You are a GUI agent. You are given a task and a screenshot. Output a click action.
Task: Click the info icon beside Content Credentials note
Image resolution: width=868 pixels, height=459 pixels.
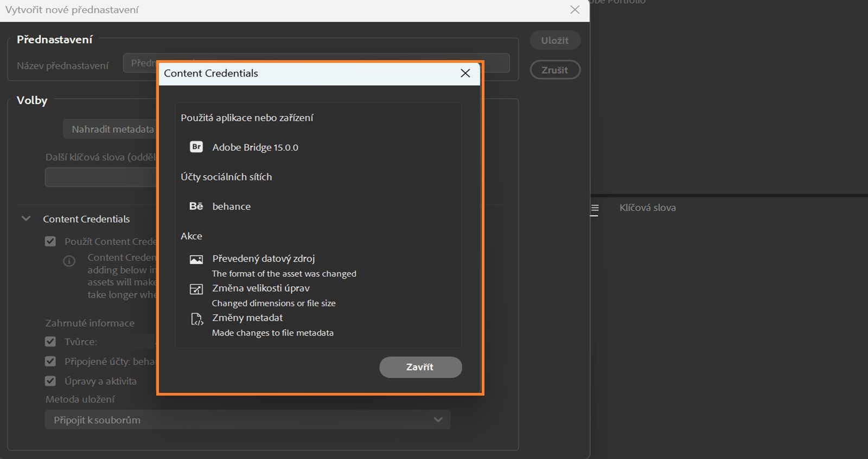[69, 261]
